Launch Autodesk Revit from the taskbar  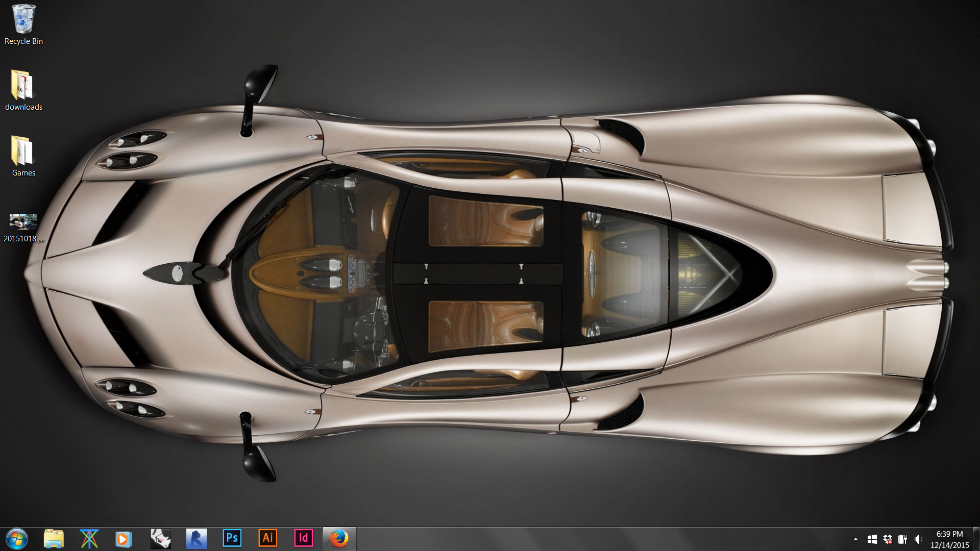coord(196,539)
